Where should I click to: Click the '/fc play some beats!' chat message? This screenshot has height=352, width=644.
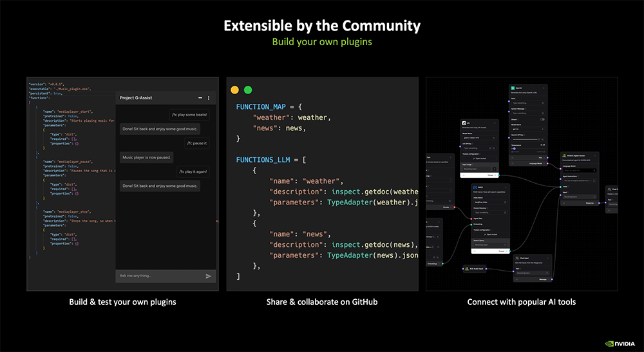(189, 115)
